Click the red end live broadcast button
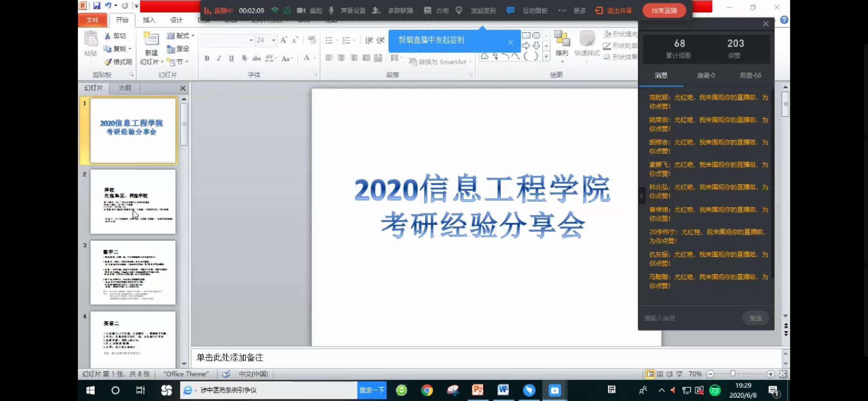 pos(664,10)
